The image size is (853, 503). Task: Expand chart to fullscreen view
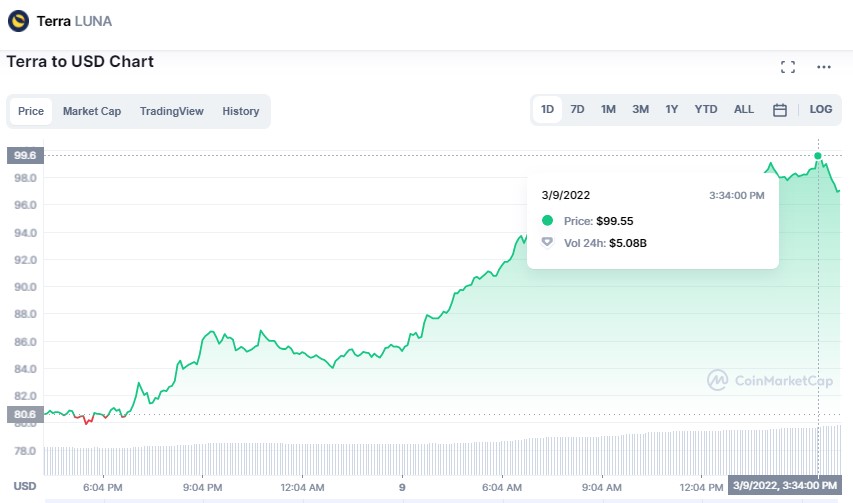pos(788,67)
